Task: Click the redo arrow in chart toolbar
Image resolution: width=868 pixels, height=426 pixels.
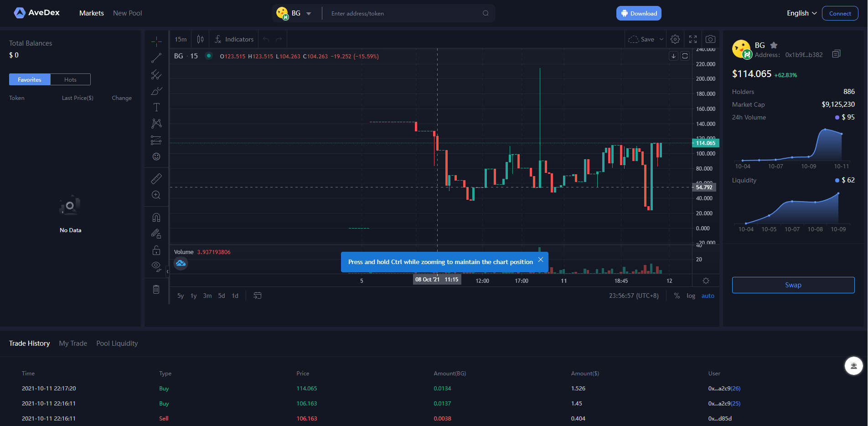Action: pos(279,39)
